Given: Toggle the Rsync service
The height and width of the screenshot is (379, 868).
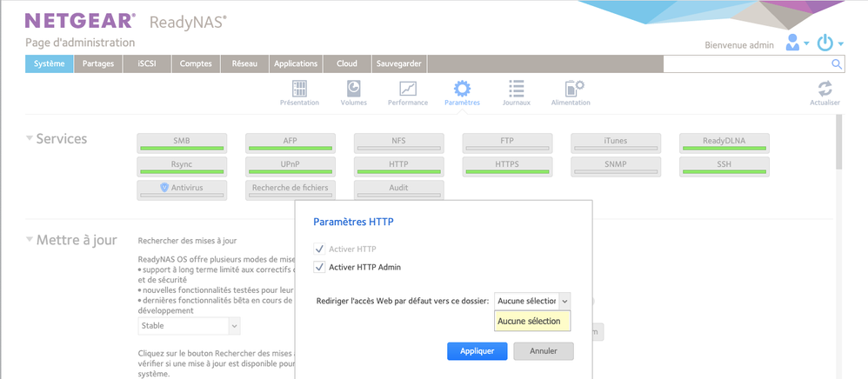Looking at the screenshot, I should click(182, 167).
